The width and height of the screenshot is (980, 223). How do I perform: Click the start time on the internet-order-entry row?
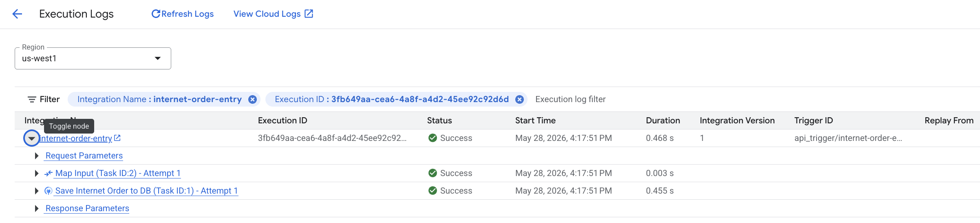point(563,138)
